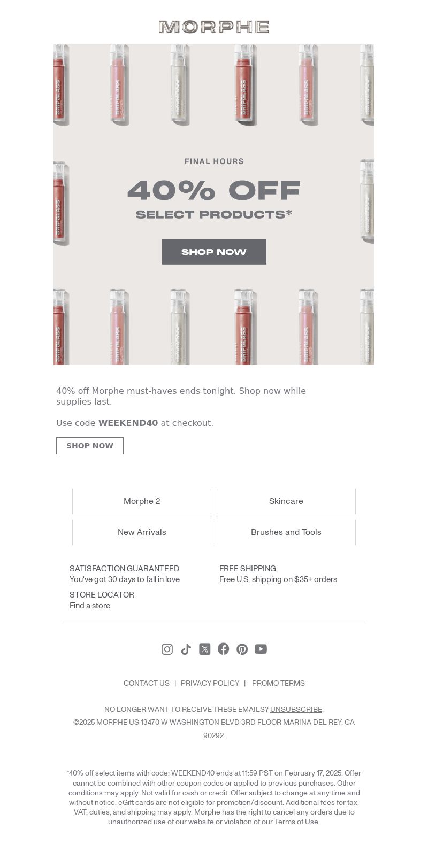Image resolution: width=428 pixels, height=868 pixels.
Task: Click the Morphe logo at top
Action: (x=214, y=27)
